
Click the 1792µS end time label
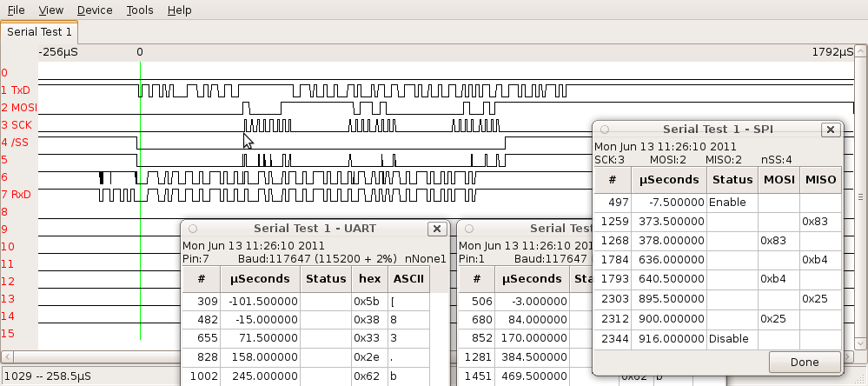[833, 53]
